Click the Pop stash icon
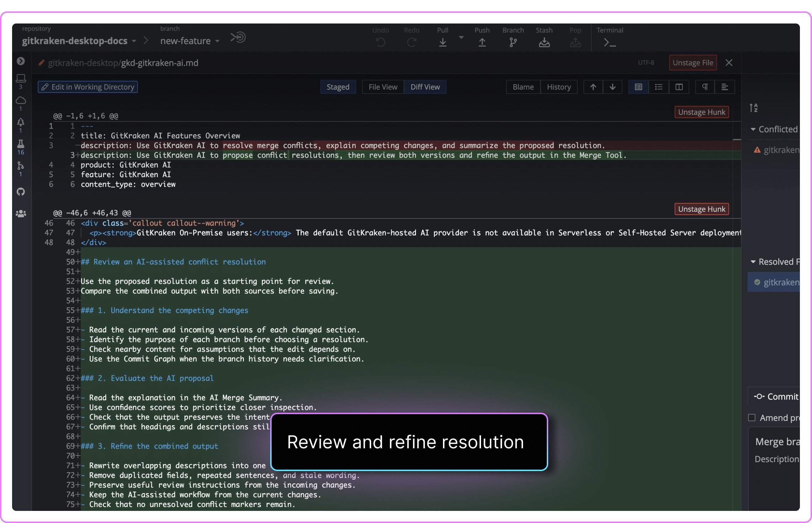Image resolution: width=812 pixels, height=523 pixels. 575,42
